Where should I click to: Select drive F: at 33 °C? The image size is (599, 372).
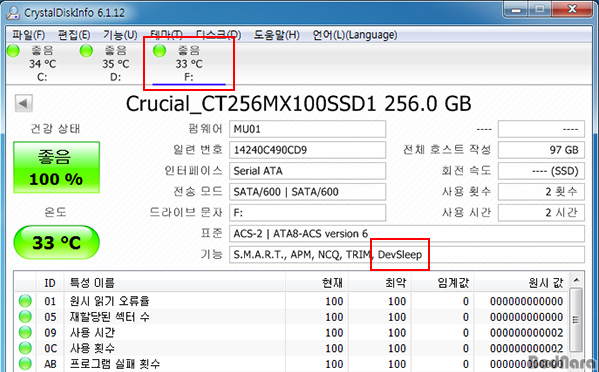[189, 63]
